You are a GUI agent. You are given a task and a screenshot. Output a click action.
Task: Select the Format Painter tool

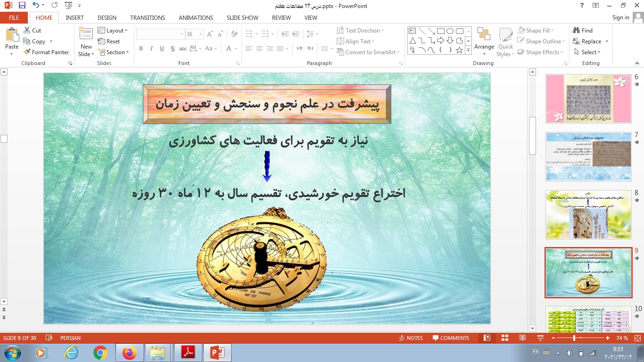click(x=47, y=52)
